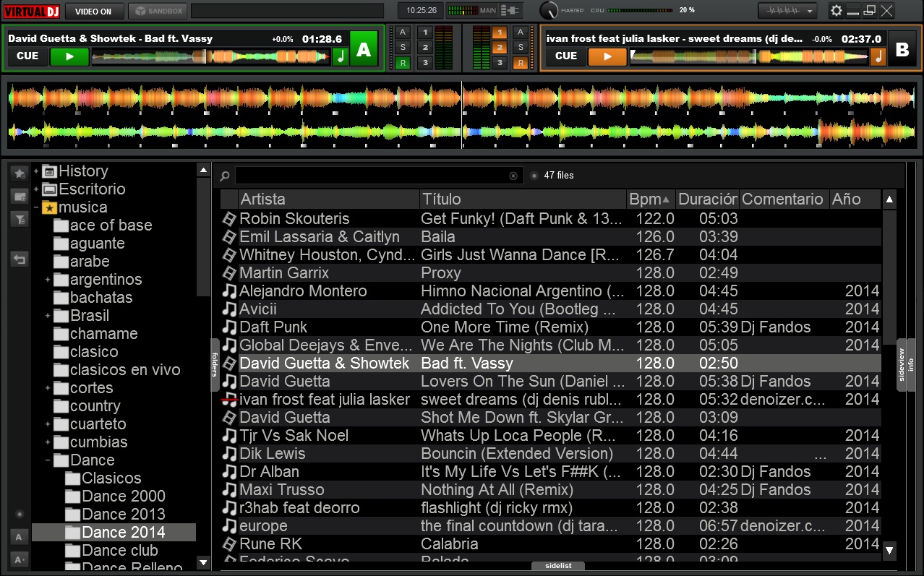Image resolution: width=924 pixels, height=576 pixels.
Task: Click video file icon for Martin Garrix
Action: coord(229,272)
